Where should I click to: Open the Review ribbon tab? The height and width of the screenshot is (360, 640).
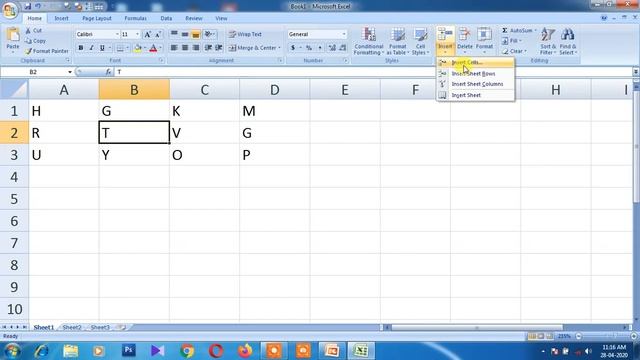pos(193,18)
